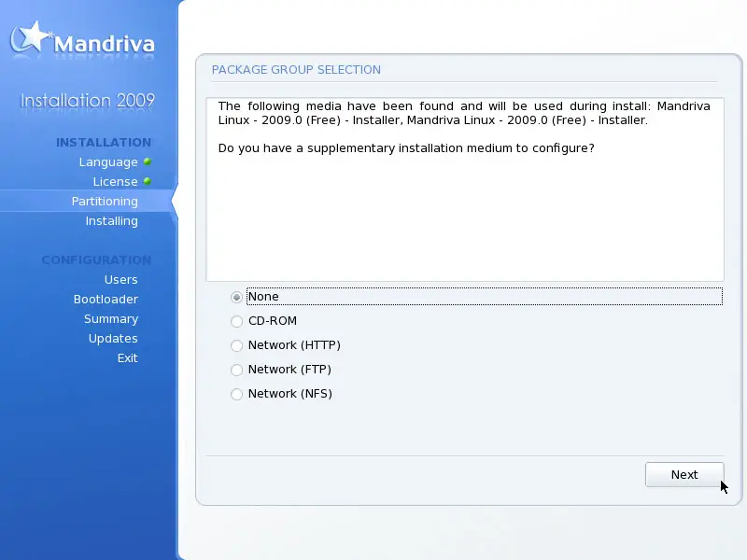Pick the Network (NFS) radio button
747x560 pixels.
236,394
